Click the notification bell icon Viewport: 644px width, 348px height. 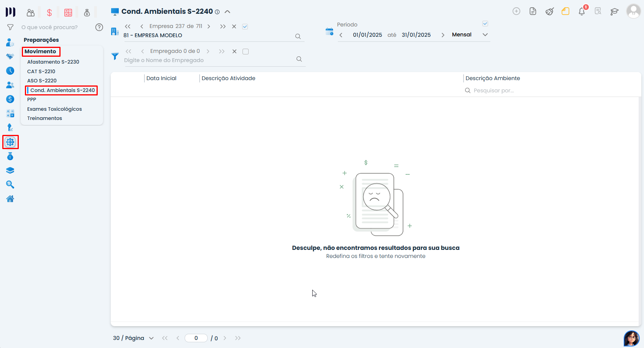coord(582,11)
